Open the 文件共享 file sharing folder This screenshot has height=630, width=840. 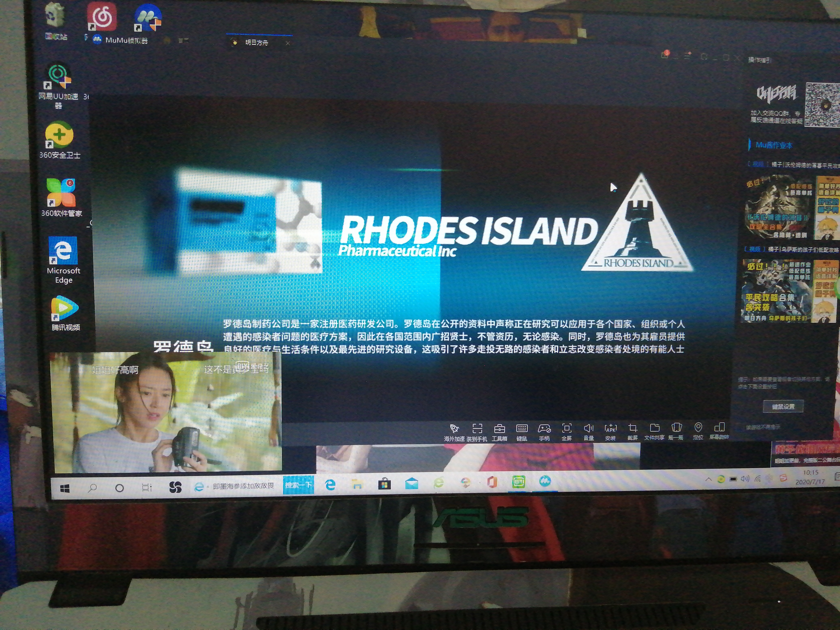pos(654,432)
